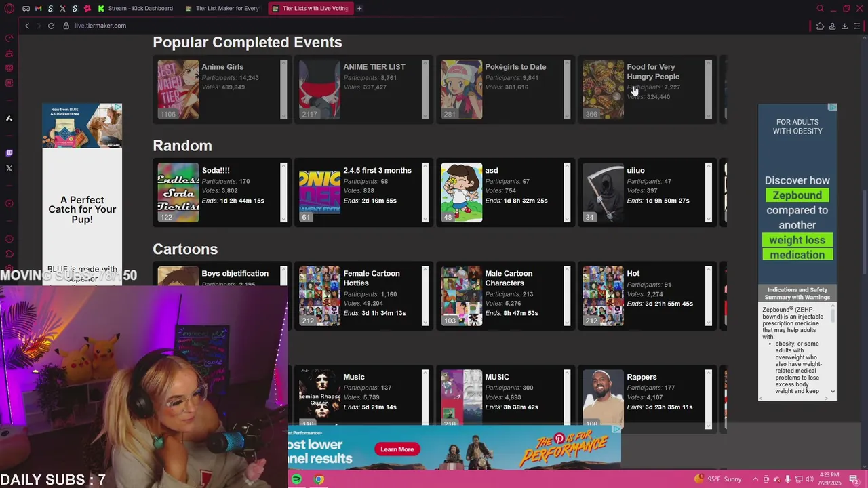Click the uiiuo grim reaper thumbnail
The image size is (868, 488).
tap(603, 192)
